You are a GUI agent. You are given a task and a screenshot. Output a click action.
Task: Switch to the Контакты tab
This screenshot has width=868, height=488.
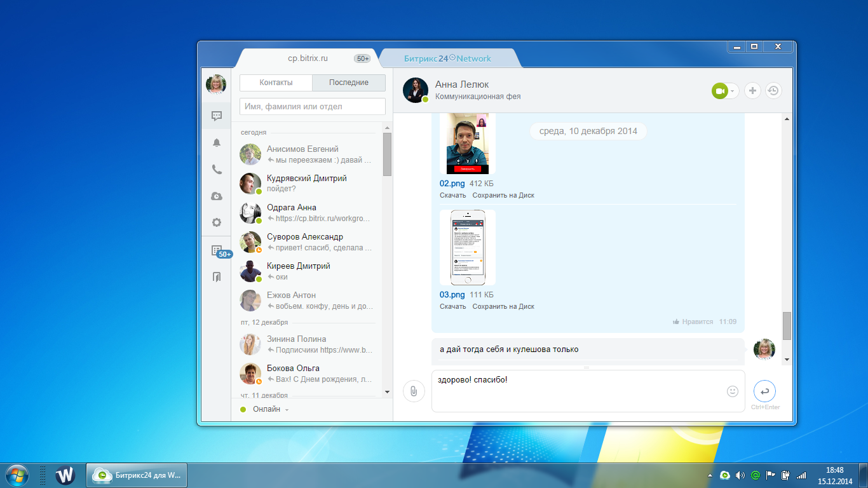tap(276, 83)
